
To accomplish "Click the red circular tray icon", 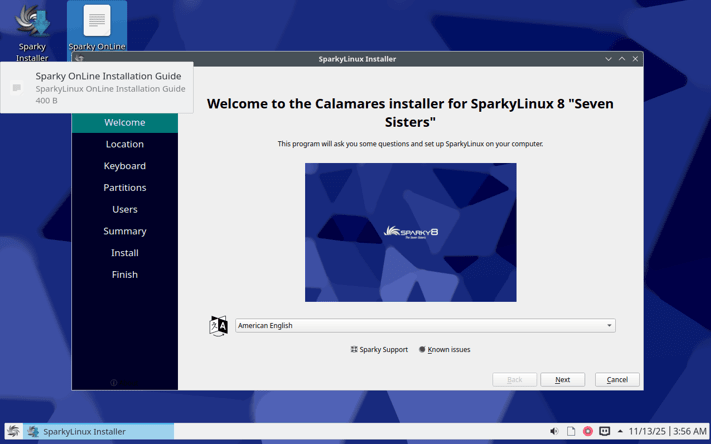I will pyautogui.click(x=588, y=431).
